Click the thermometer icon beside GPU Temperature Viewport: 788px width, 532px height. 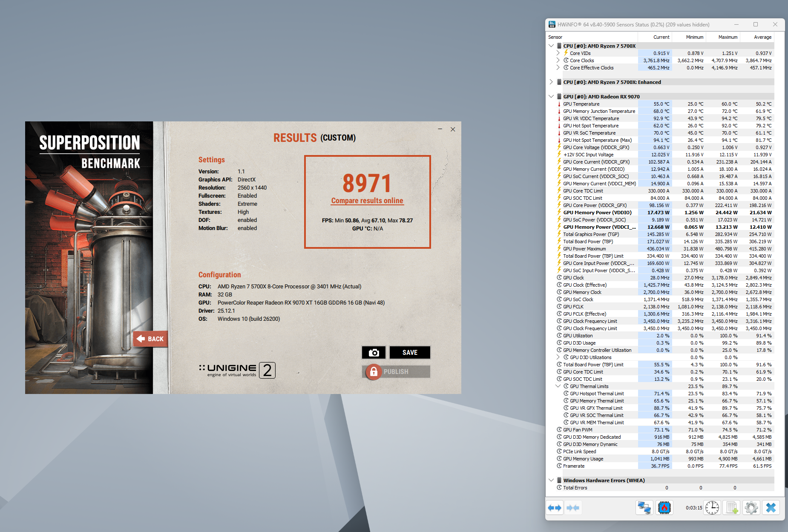point(559,104)
